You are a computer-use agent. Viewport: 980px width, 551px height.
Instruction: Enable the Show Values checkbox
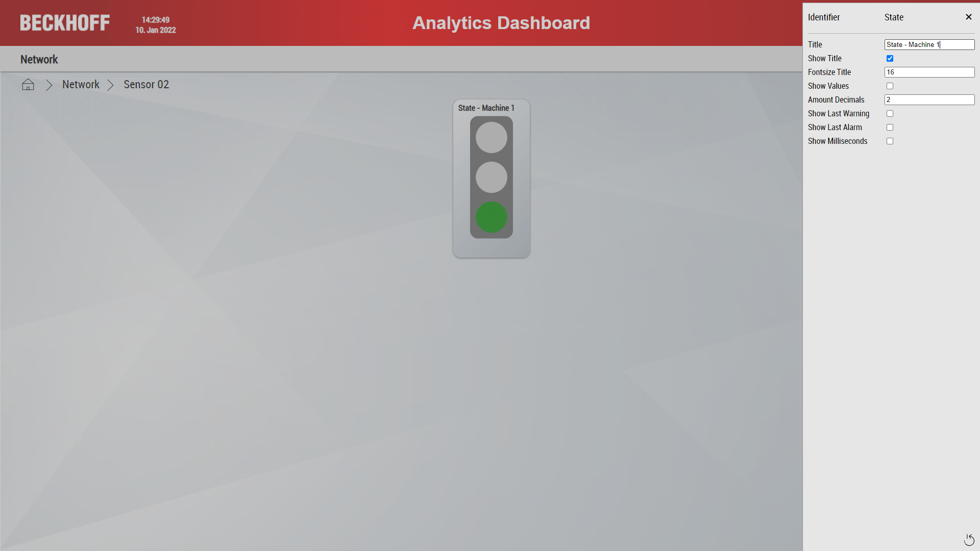(x=890, y=85)
